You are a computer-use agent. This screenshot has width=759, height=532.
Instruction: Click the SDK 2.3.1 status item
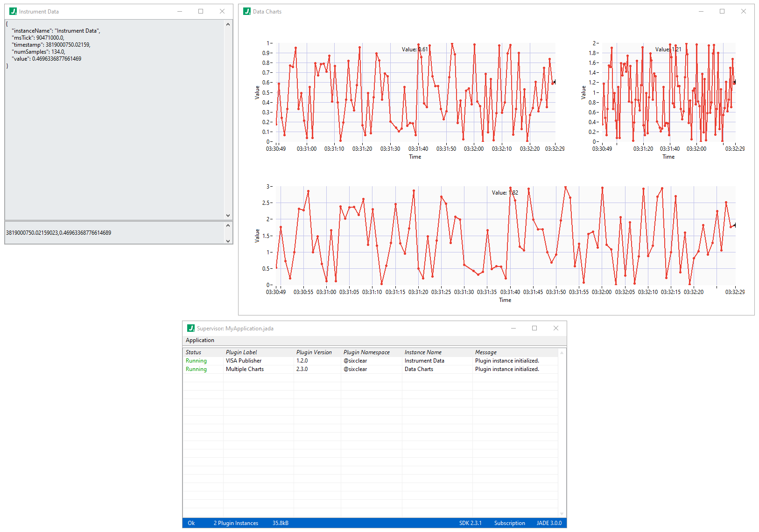click(x=471, y=523)
